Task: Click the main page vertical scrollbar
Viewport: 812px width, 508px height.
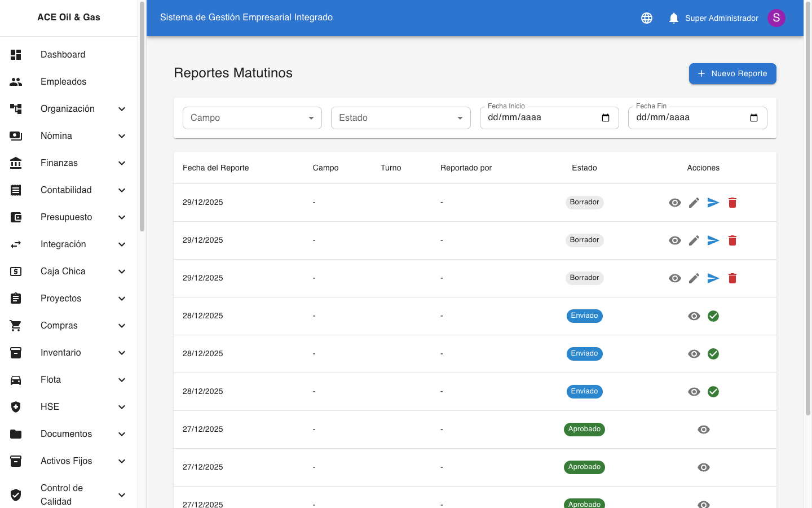Action: click(807, 226)
